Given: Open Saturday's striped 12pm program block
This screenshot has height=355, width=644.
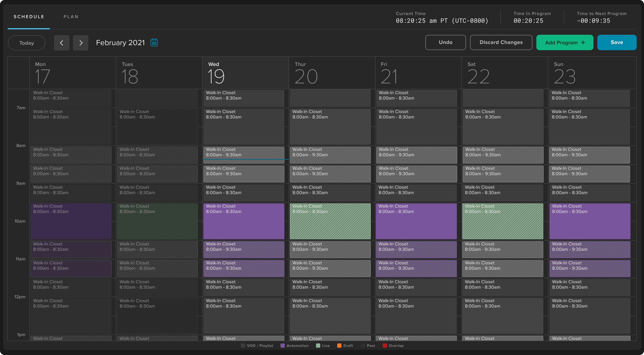Looking at the screenshot, I should [503, 316].
